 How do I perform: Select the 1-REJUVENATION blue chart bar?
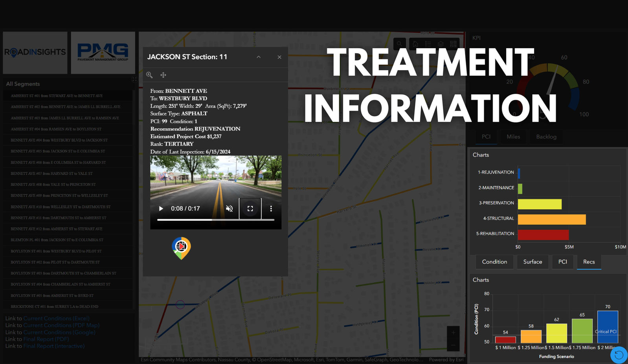[x=519, y=173]
